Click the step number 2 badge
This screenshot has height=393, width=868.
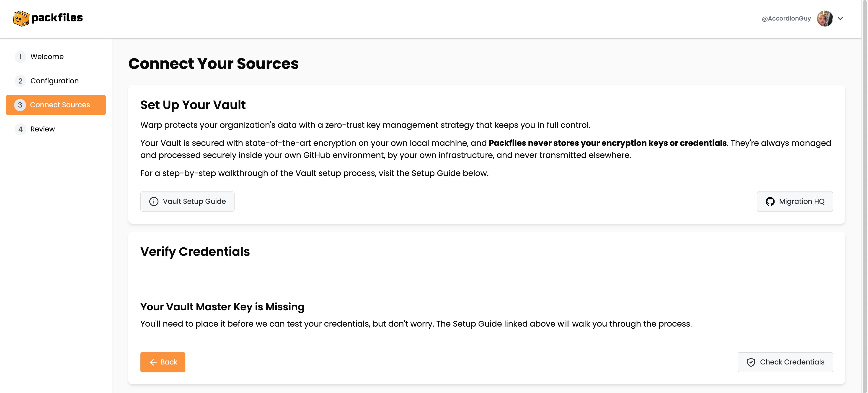pyautogui.click(x=20, y=81)
